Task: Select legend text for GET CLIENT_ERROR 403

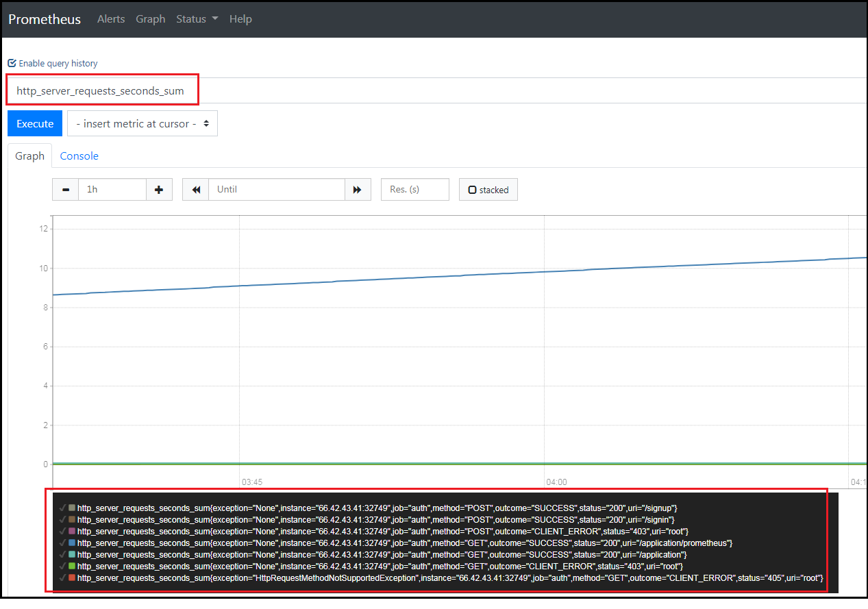Action: 380,566
